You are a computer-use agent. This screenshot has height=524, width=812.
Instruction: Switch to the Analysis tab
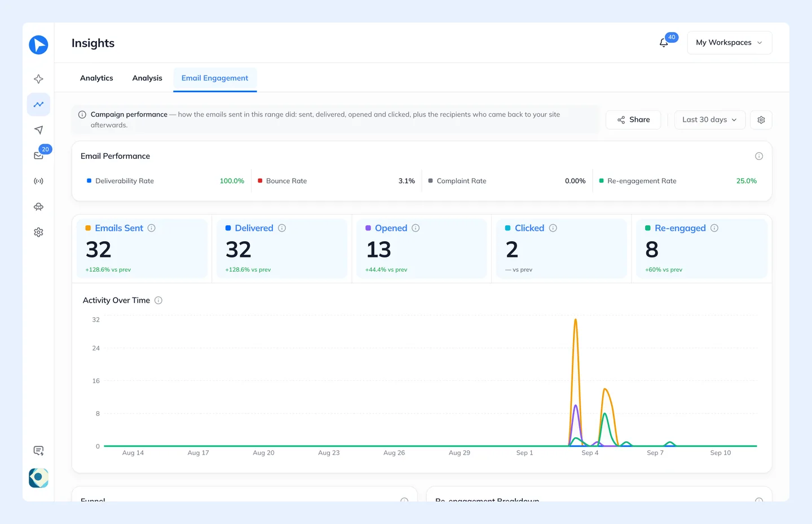pyautogui.click(x=147, y=78)
